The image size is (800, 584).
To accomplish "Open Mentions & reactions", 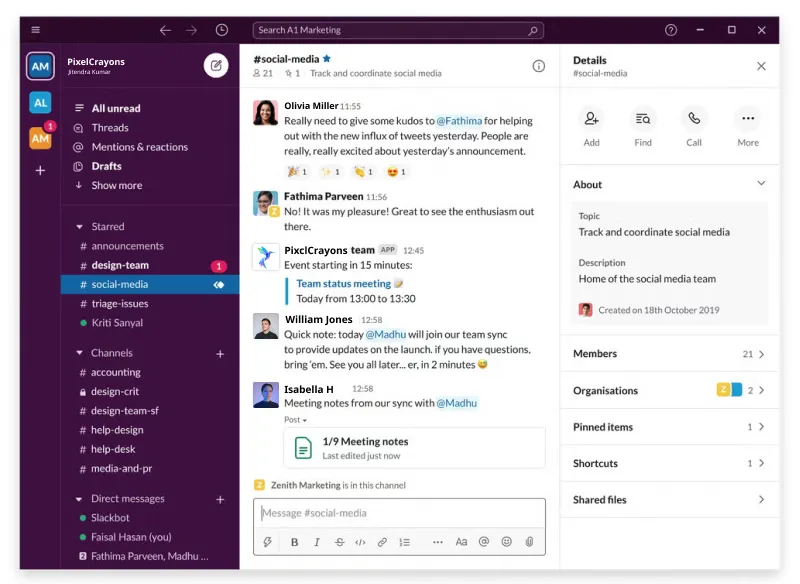I will tap(139, 147).
